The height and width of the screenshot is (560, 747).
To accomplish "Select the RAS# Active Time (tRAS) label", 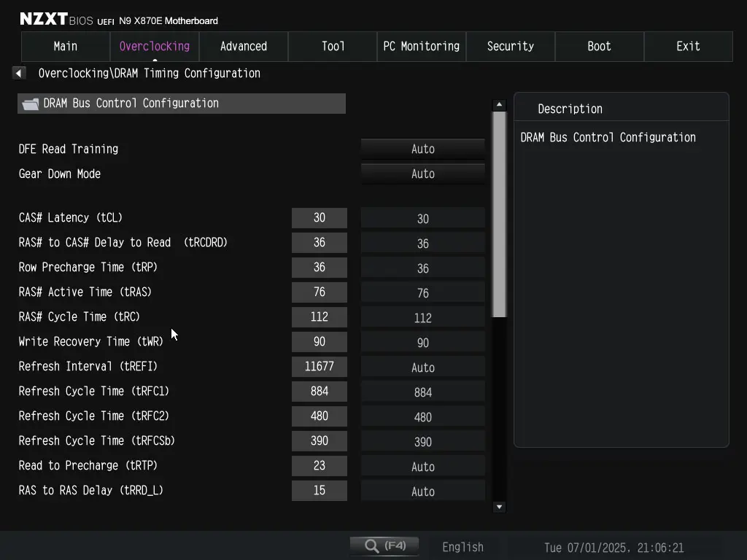I will click(x=85, y=292).
